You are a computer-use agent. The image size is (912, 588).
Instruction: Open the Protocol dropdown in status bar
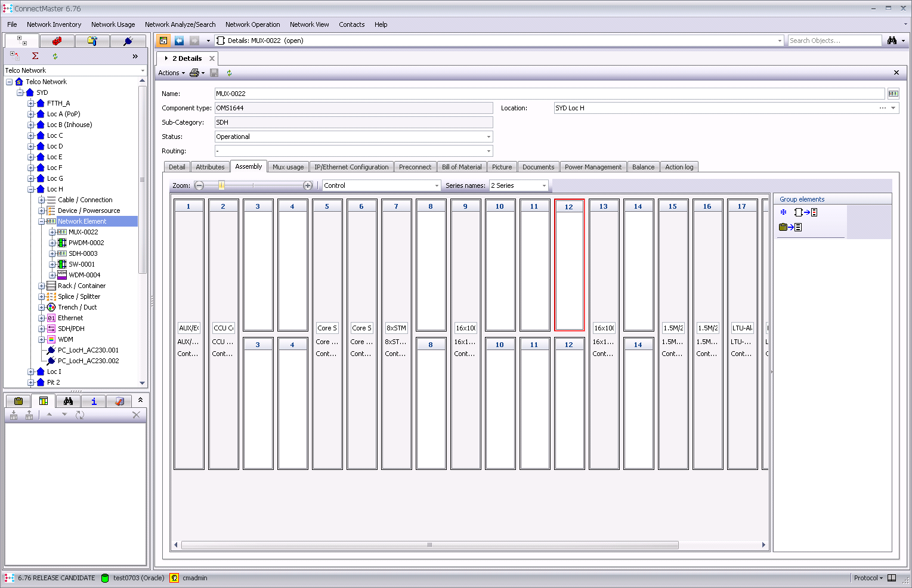point(868,578)
